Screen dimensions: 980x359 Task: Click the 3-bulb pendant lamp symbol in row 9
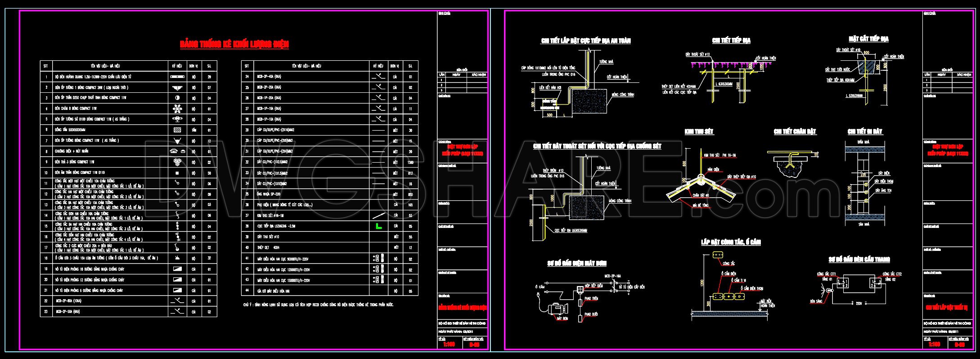(x=177, y=162)
